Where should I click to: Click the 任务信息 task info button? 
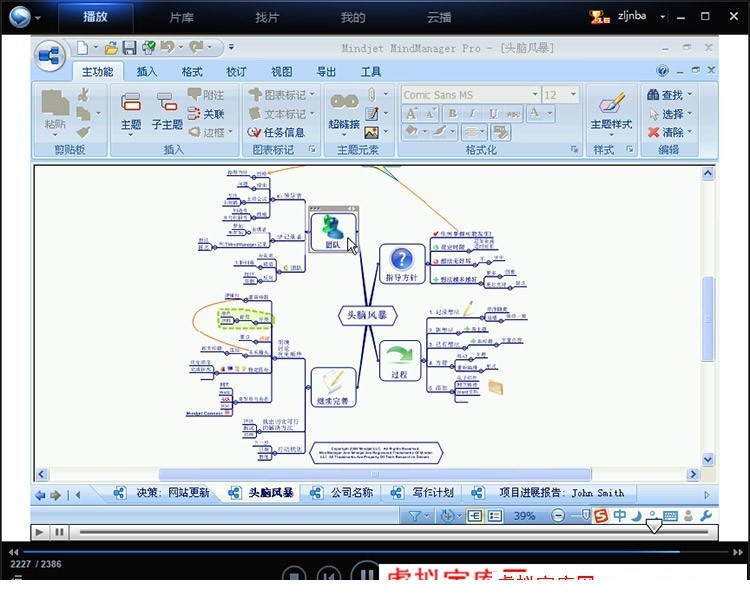[x=276, y=132]
